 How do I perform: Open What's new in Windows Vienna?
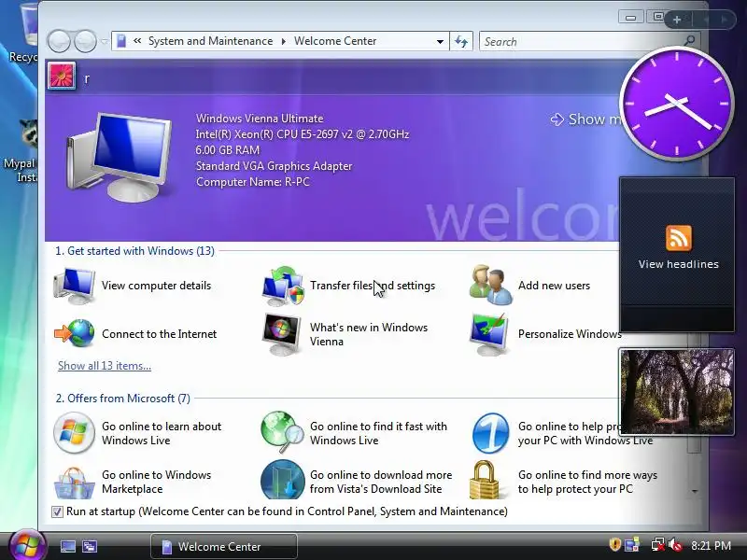345,334
